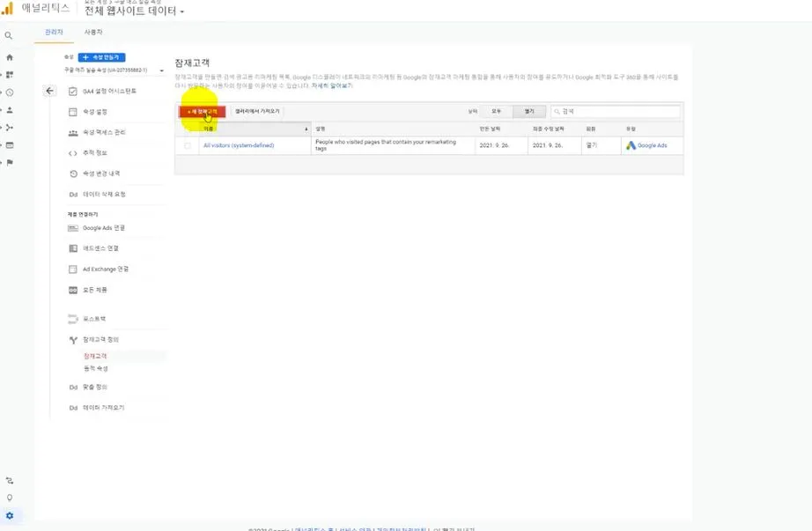This screenshot has width=812, height=531.
Task: Click the tracking info code brackets icon
Action: coord(73,153)
